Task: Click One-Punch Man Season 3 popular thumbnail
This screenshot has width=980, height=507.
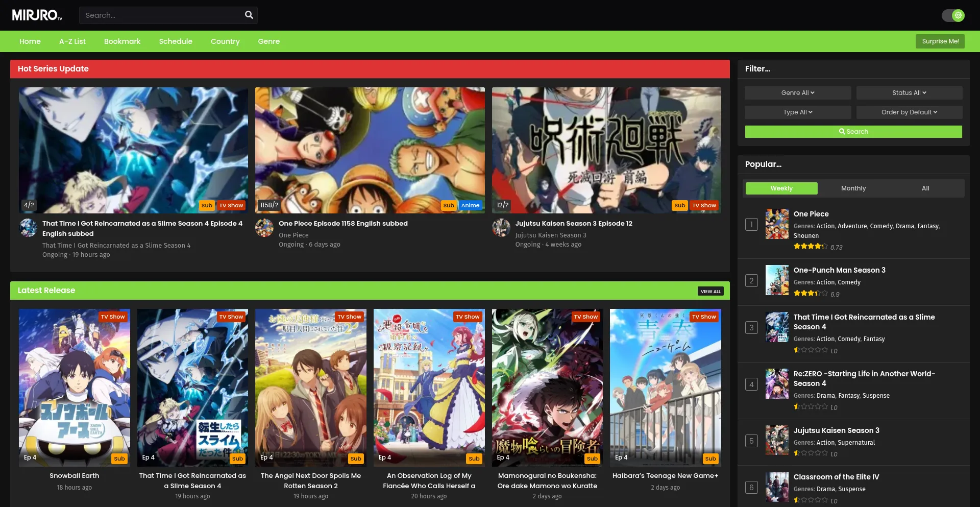Action: [777, 280]
